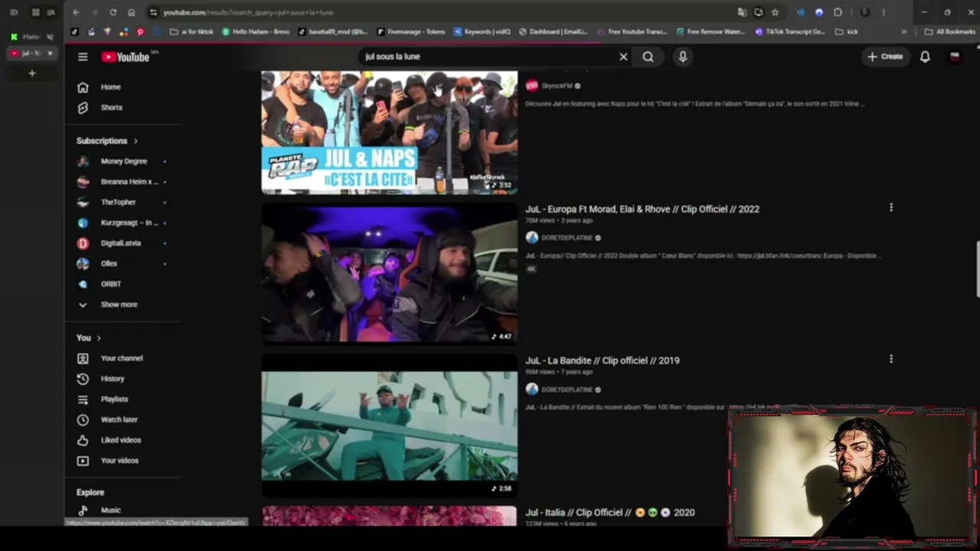Open DORETDEPLATINE channel avatar under La Bandite
The image size is (980, 551).
[531, 390]
